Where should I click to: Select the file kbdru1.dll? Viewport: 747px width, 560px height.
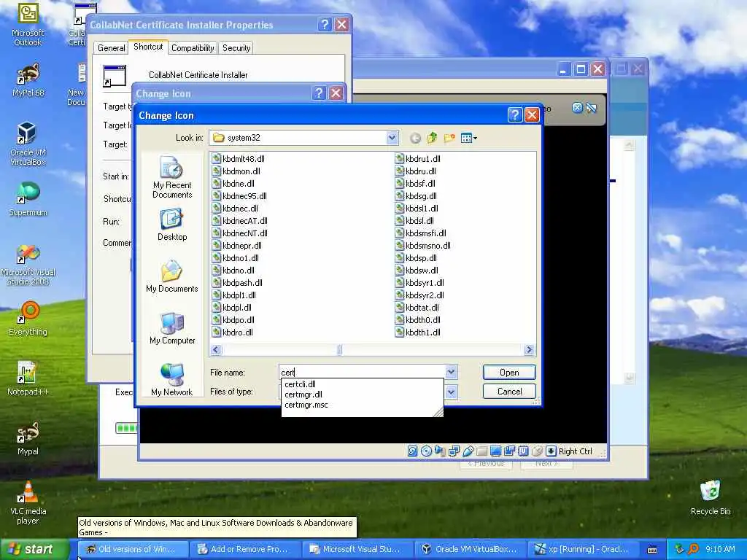click(x=418, y=158)
